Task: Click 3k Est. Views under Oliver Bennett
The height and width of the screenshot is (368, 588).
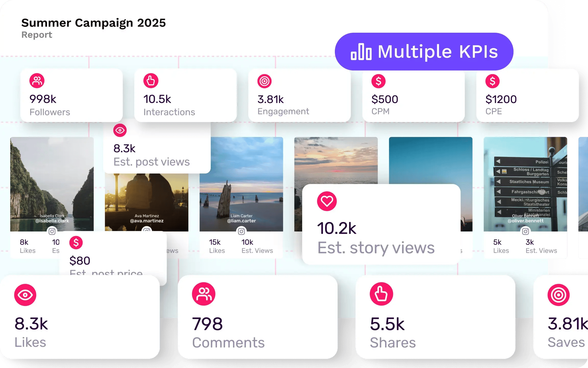Action: pyautogui.click(x=541, y=246)
